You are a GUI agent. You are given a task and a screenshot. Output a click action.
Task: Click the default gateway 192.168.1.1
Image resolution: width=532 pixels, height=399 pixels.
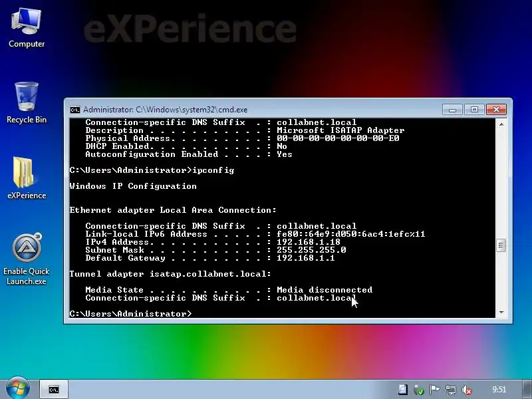click(306, 258)
